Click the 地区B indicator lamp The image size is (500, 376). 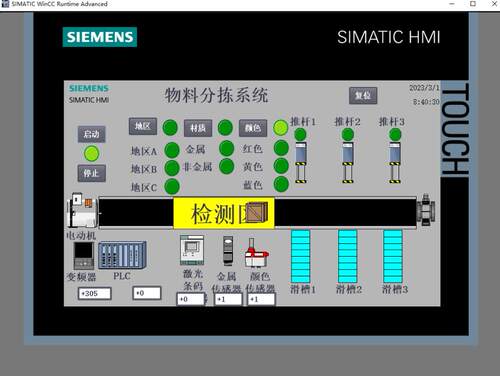point(172,168)
